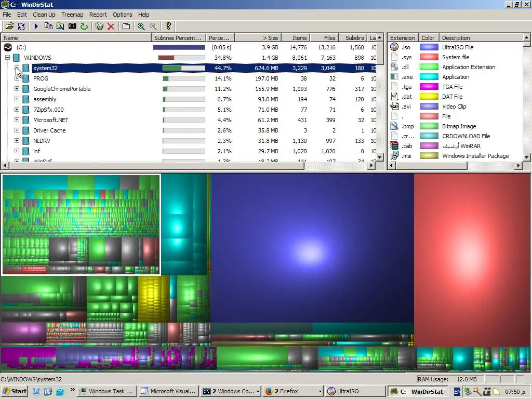Click the blue Expand/Play arrow toolbar icon
This screenshot has height=399, width=532.
pyautogui.click(x=36, y=26)
